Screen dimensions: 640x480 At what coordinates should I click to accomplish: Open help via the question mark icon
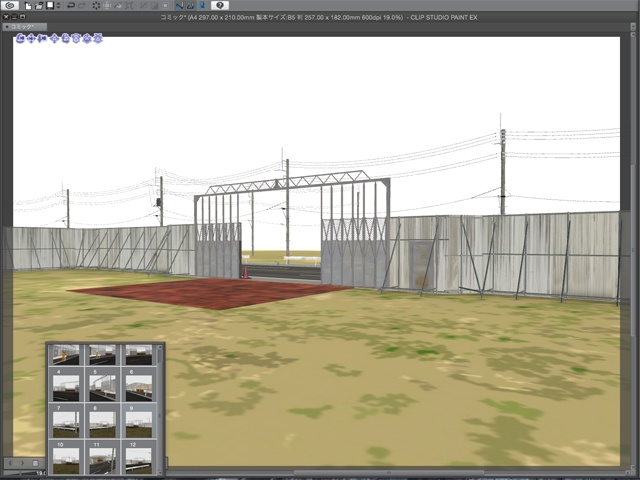[x=220, y=5]
